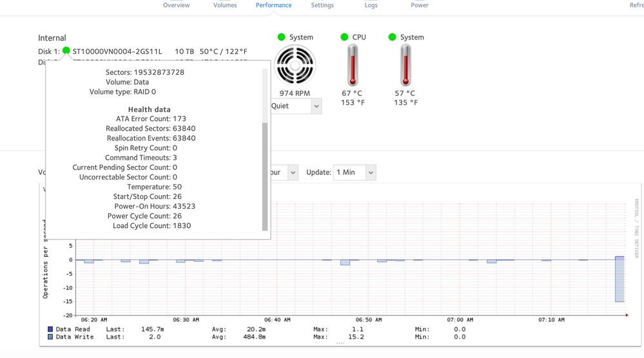
Task: Open the Power tab
Action: [x=419, y=5]
